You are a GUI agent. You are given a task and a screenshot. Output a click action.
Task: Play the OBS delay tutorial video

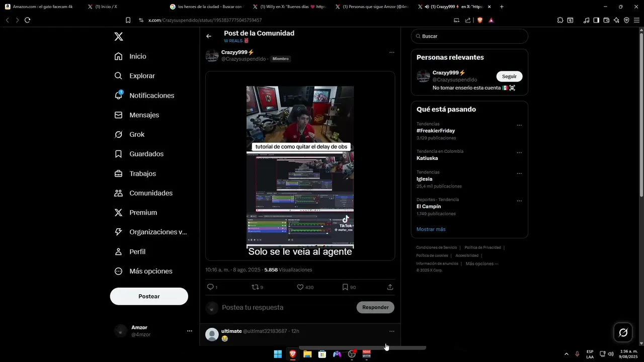pos(300,166)
